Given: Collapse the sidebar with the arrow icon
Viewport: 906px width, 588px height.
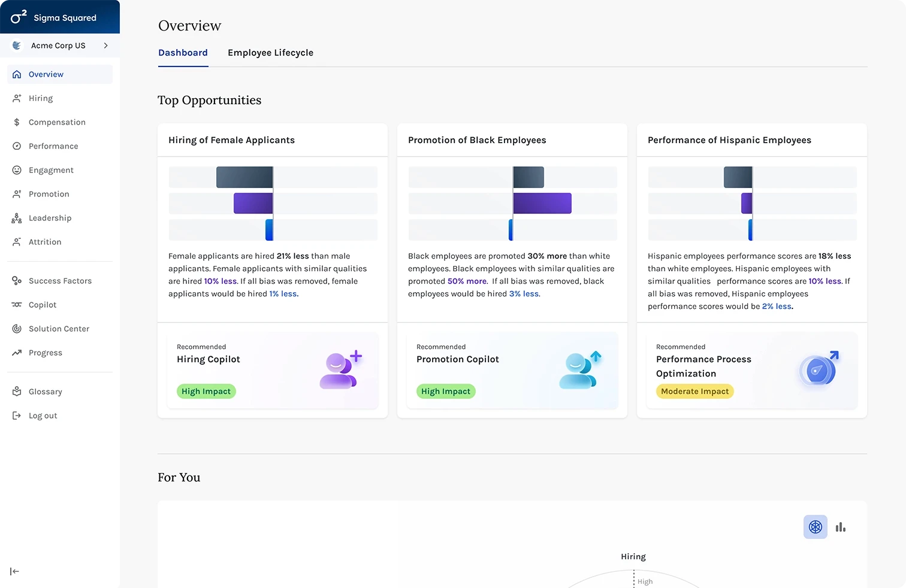Looking at the screenshot, I should 15,571.
